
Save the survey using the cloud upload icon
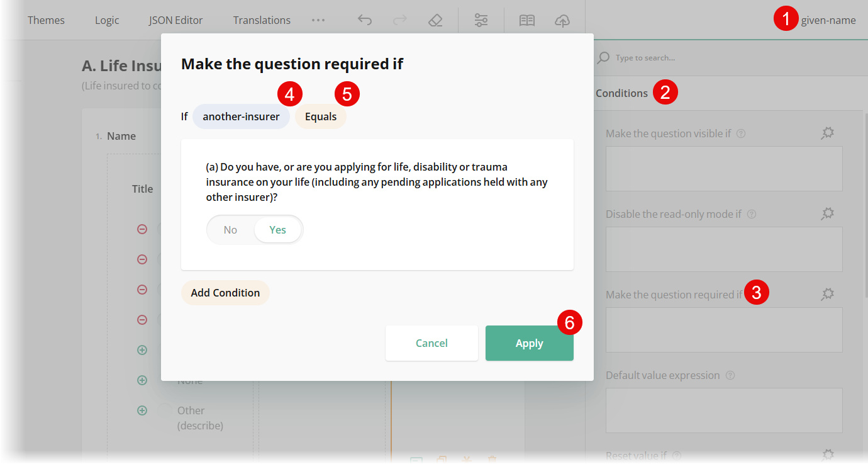tap(562, 20)
